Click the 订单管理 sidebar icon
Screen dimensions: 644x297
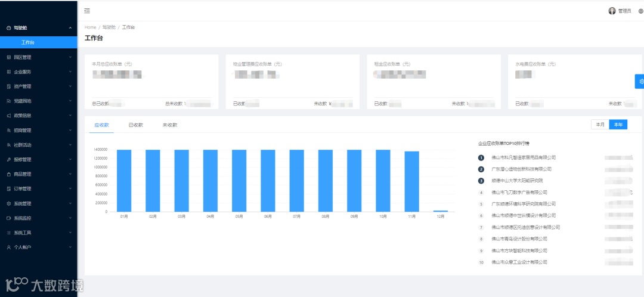(9, 189)
